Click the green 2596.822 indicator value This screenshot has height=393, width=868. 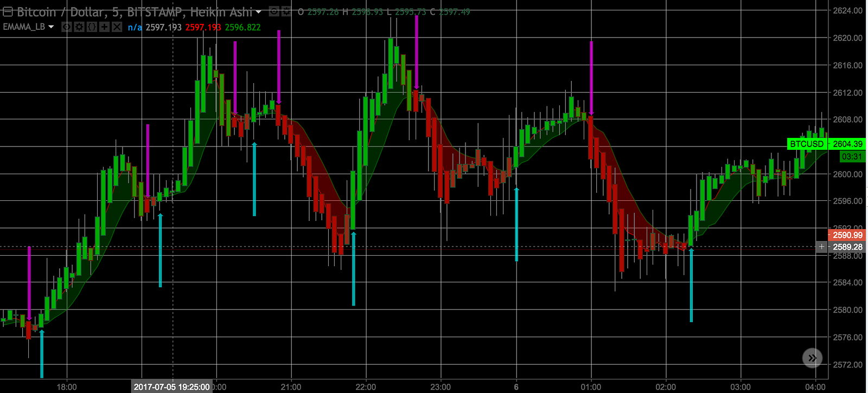click(x=242, y=27)
